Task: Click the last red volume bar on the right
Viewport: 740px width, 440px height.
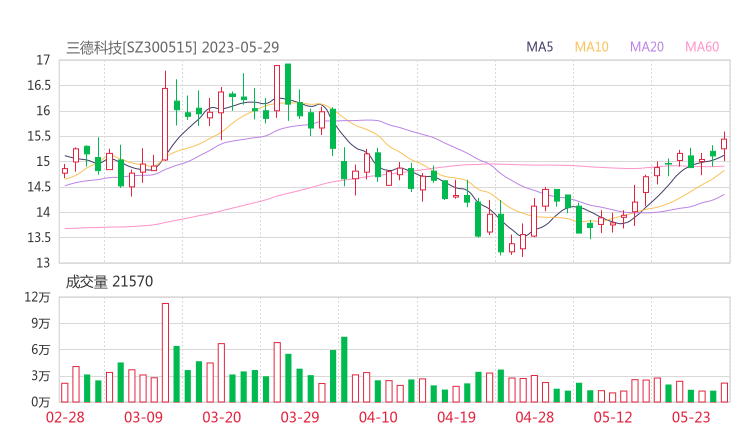Action: point(724,393)
